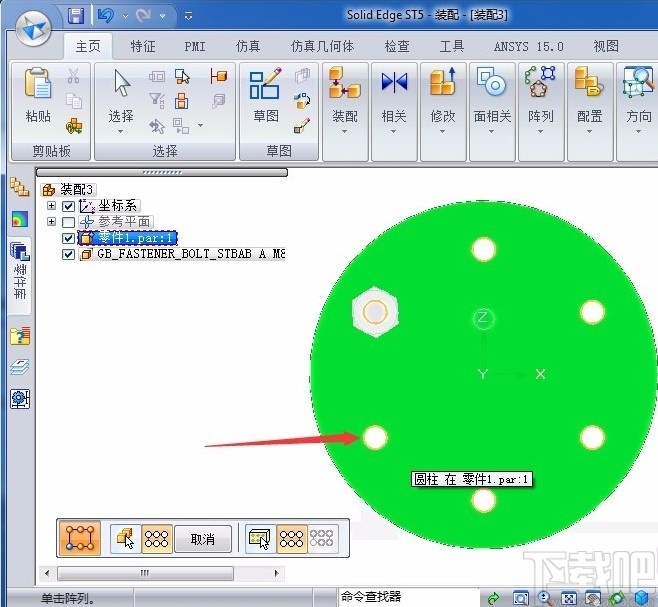Switch to the 特征 ribbon tab
This screenshot has height=607, width=658.
(x=143, y=46)
